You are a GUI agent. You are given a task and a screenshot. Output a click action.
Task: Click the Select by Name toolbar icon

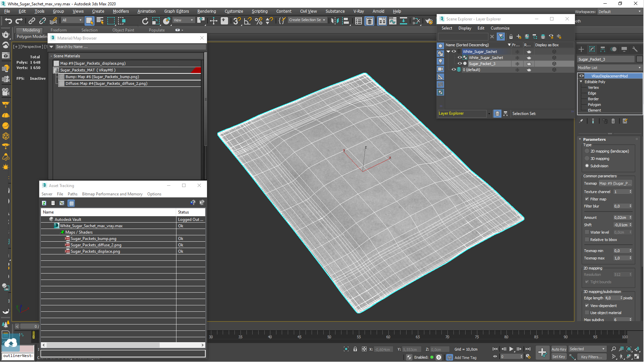[100, 21]
